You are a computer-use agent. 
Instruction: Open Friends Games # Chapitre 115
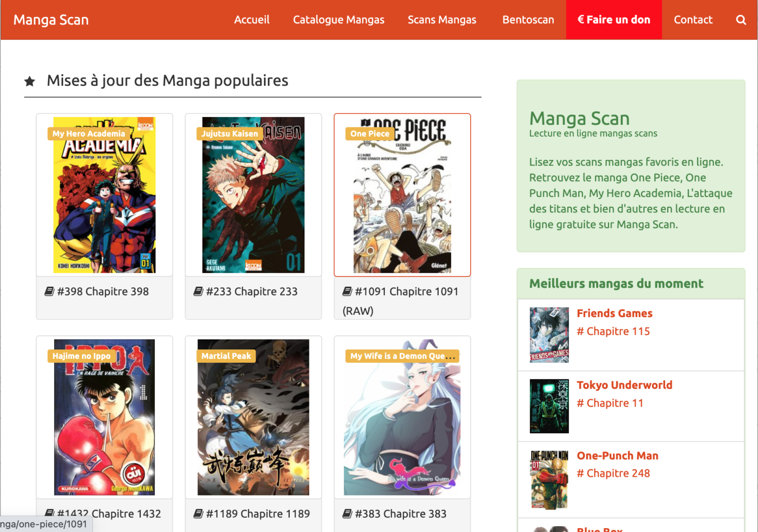point(613,331)
